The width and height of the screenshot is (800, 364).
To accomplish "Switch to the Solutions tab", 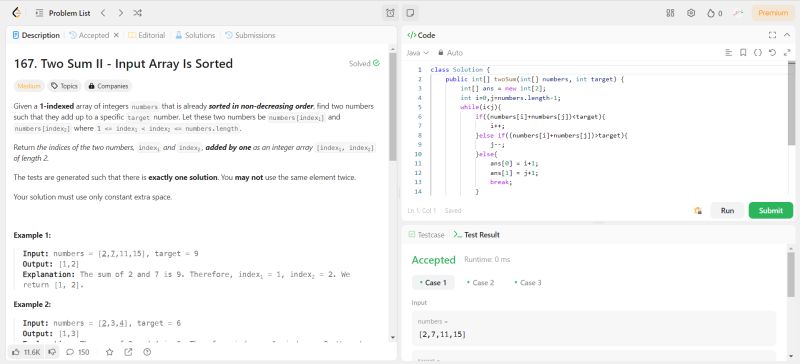I will 195,35.
